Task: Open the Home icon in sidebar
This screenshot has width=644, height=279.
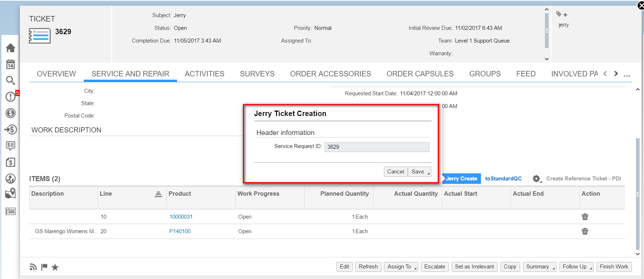Action: 11,48
